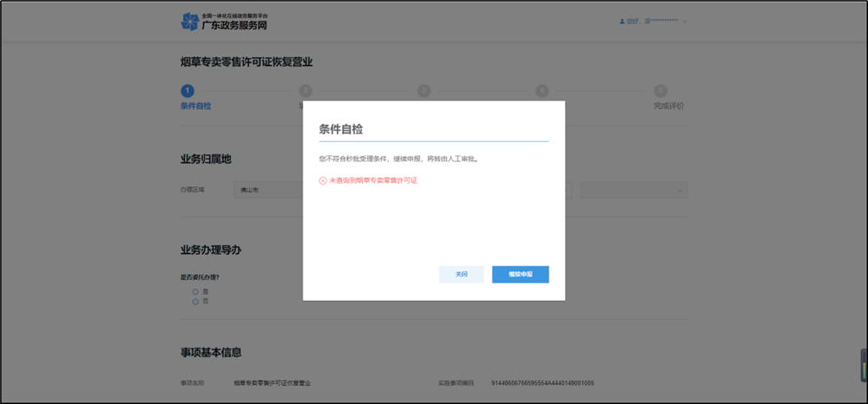
Task: Open the user account dropdown arrow
Action: click(685, 22)
